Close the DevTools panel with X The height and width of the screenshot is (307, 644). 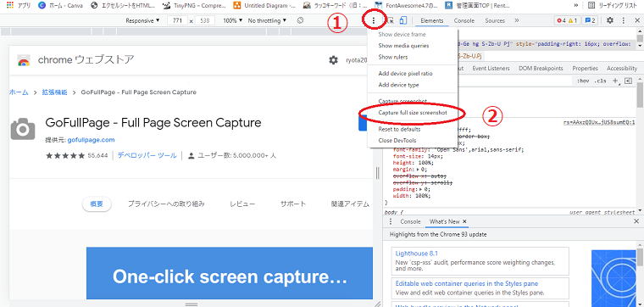tap(636, 20)
